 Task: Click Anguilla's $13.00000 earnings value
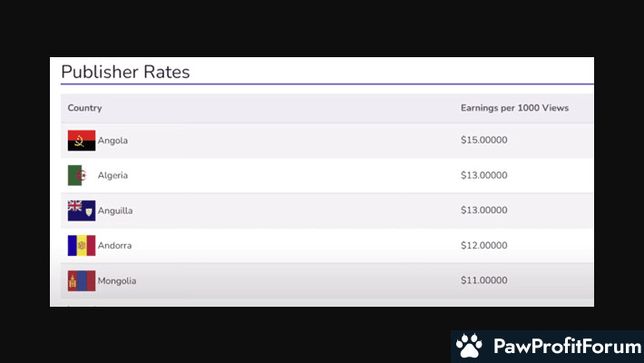[483, 211]
